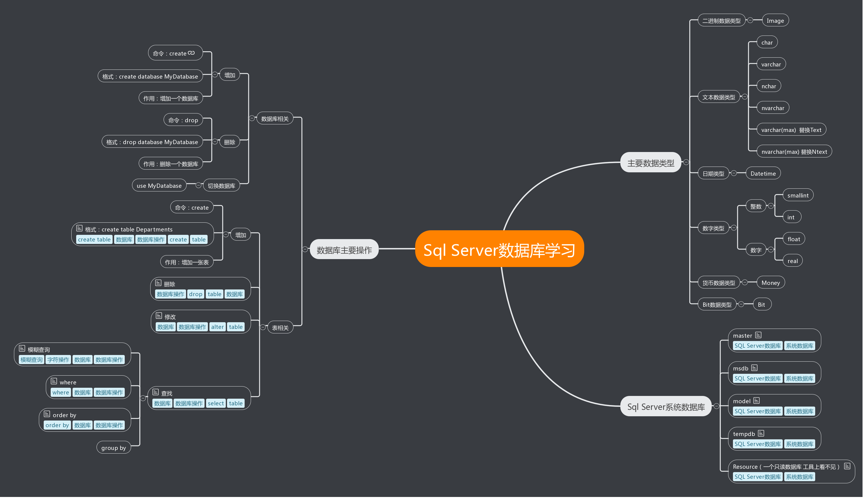Click the hyperlink icon on 命令：create node
The image size is (868, 500).
pos(191,53)
